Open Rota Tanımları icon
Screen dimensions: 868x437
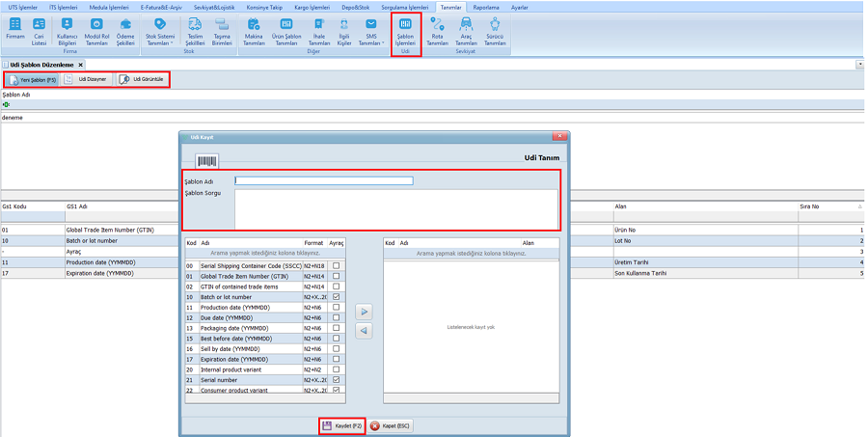[x=437, y=32]
